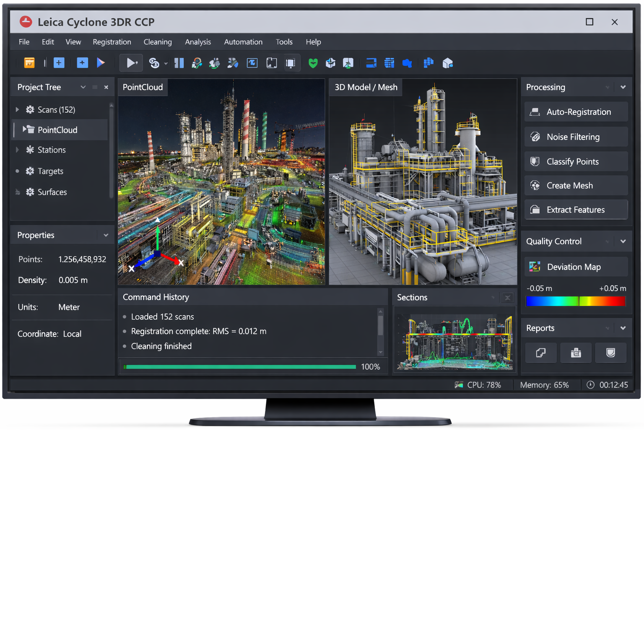Close the Sections panel
This screenshot has width=644, height=644.
pyautogui.click(x=507, y=298)
